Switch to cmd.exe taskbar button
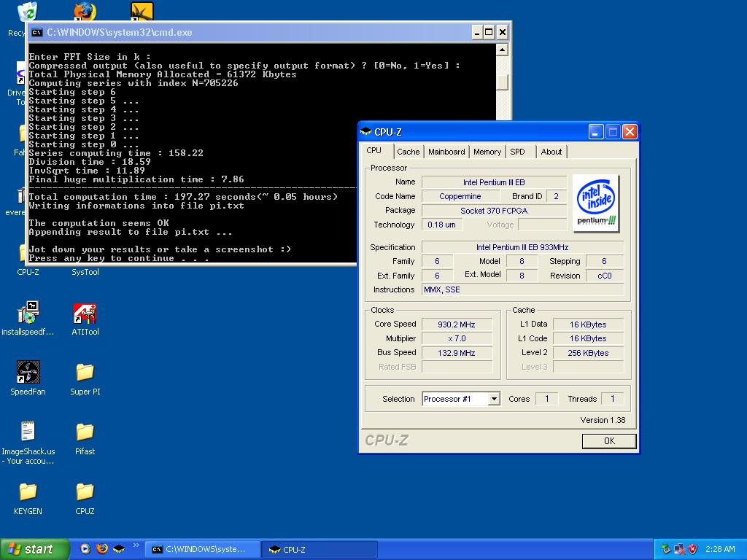The width and height of the screenshot is (747, 560). 202,550
